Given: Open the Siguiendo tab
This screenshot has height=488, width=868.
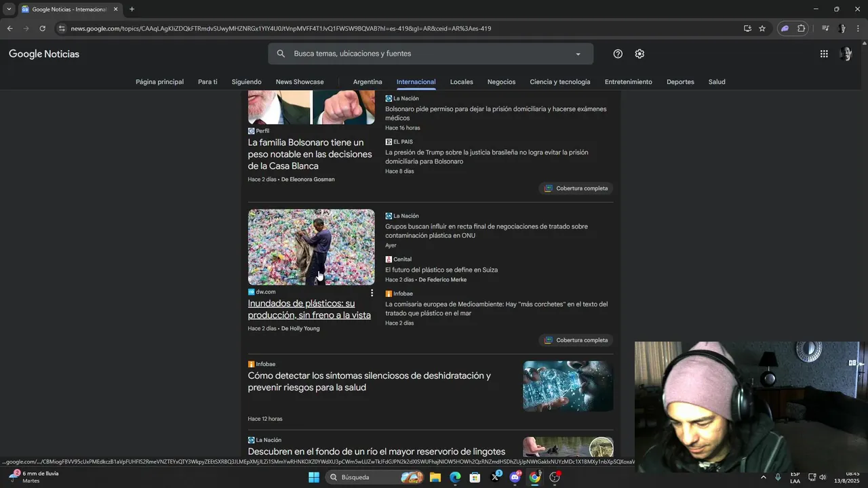Looking at the screenshot, I should 246,82.
